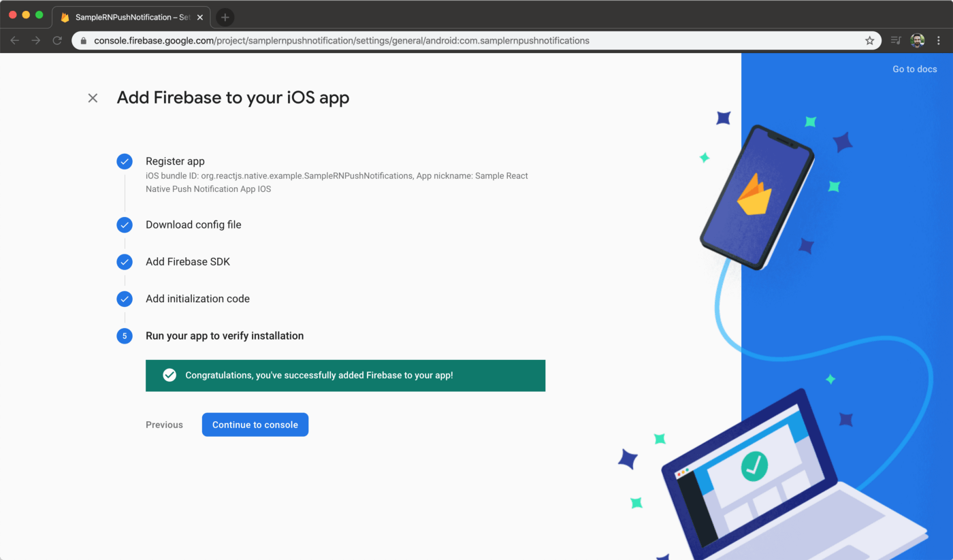This screenshot has height=560, width=953.
Task: Open the media control icon in toolbar
Action: [x=897, y=41]
